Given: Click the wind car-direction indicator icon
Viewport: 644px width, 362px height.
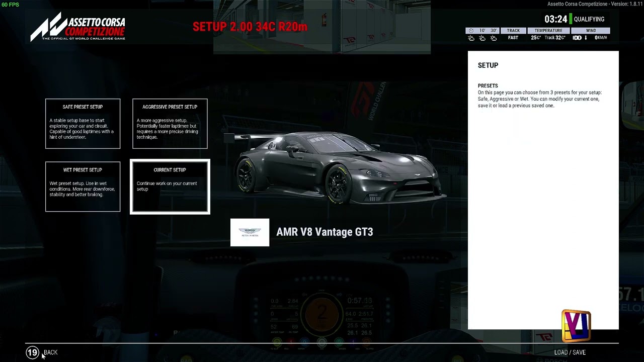Looking at the screenshot, I should click(x=577, y=38).
